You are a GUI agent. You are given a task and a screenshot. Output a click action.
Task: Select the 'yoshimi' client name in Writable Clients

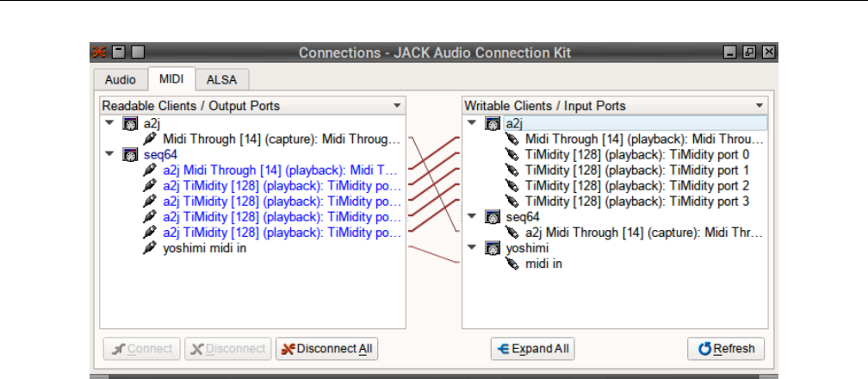tap(527, 248)
